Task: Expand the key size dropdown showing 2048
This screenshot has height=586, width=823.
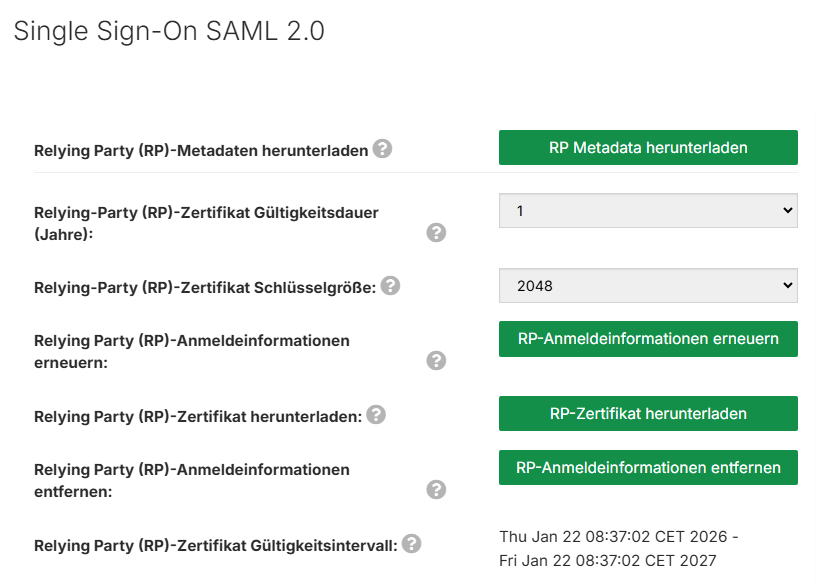Action: 648,285
